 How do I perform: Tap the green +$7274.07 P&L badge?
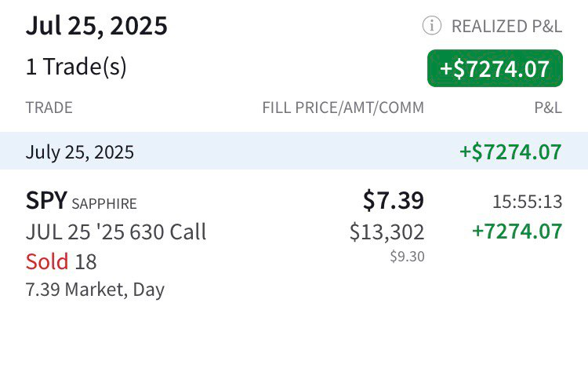pos(495,68)
